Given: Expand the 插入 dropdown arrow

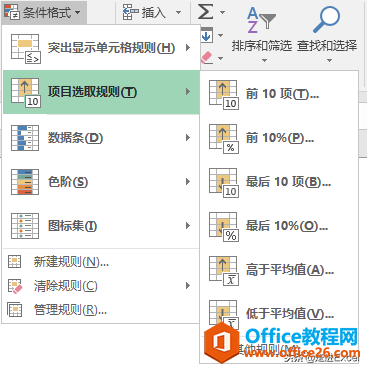Looking at the screenshot, I should pyautogui.click(x=179, y=13).
